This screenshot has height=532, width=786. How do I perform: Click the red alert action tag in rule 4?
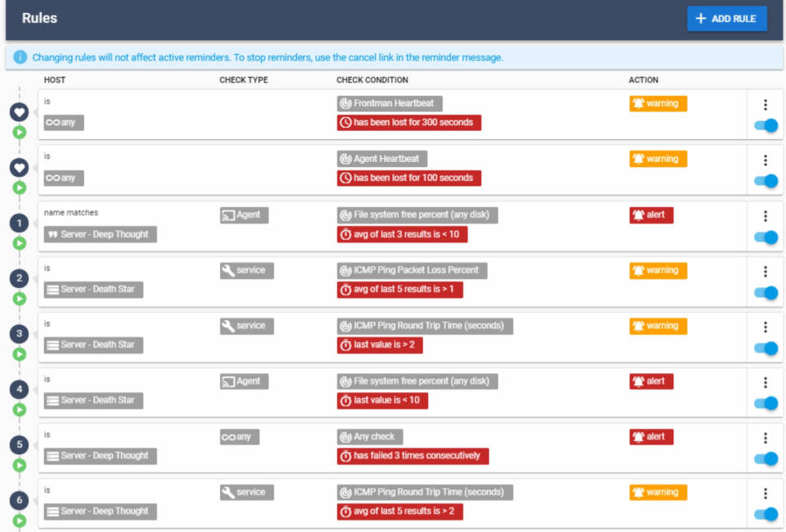pos(651,381)
